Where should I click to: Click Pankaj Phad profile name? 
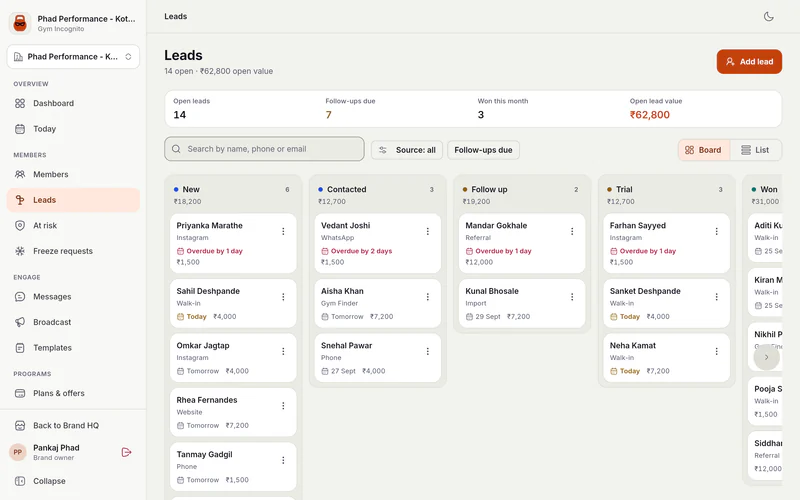pyautogui.click(x=56, y=447)
